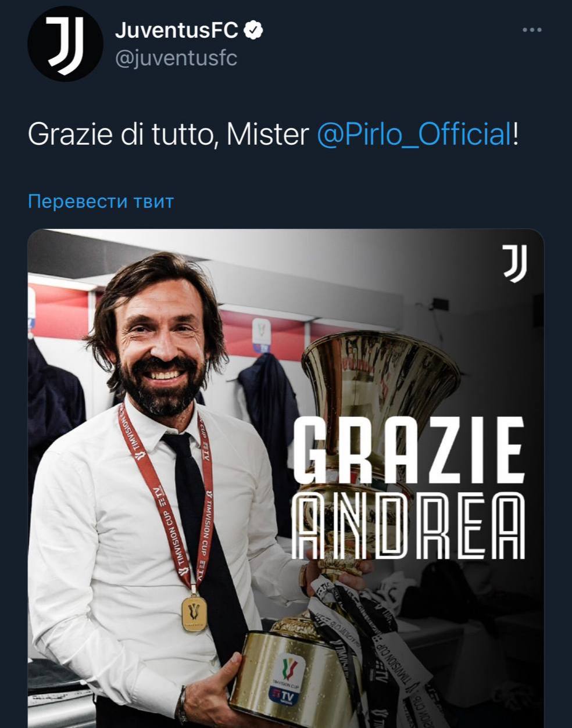Click Перевести твит to translate tweet
The height and width of the screenshot is (728, 572).
click(101, 201)
